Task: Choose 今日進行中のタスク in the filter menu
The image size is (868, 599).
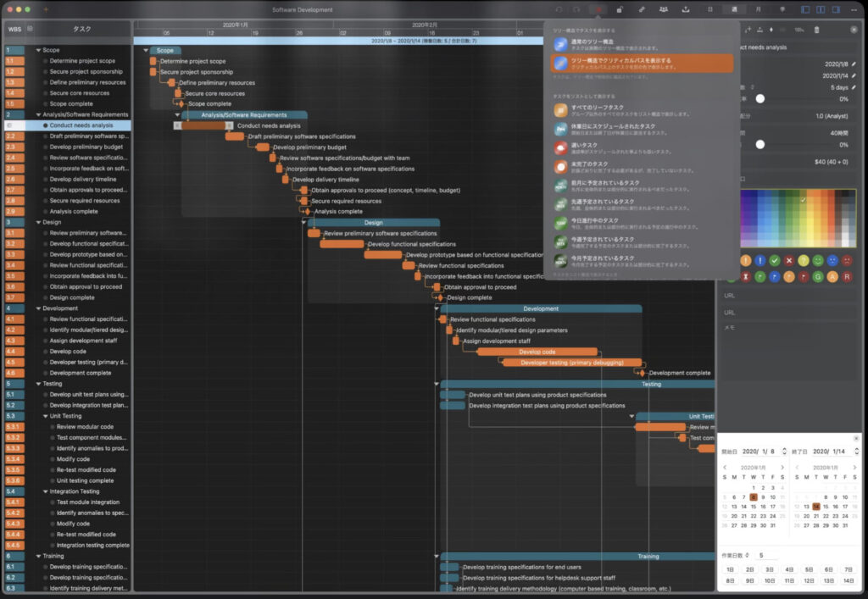Action: point(643,224)
